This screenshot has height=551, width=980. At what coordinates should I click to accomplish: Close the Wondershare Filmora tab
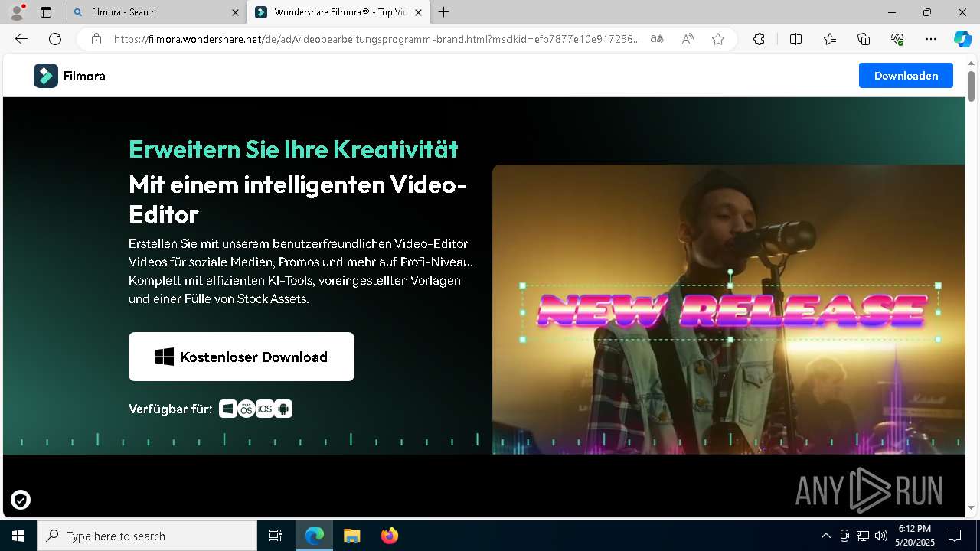pos(418,12)
